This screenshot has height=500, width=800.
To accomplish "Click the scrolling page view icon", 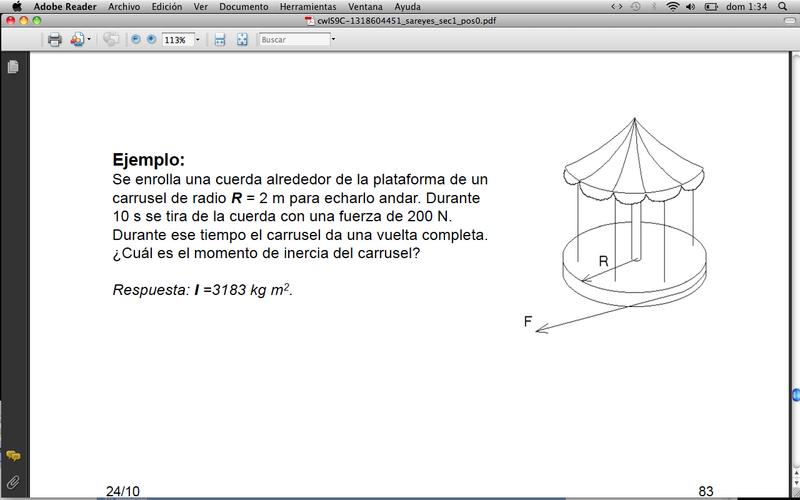I will point(219,40).
